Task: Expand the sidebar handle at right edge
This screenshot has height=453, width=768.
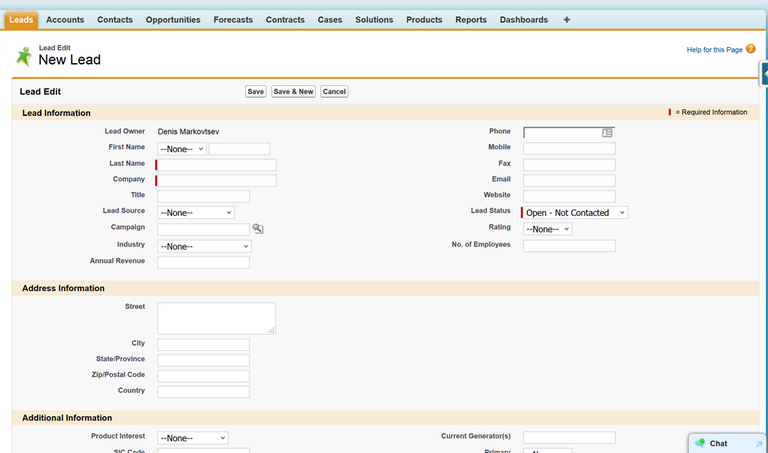Action: point(764,74)
